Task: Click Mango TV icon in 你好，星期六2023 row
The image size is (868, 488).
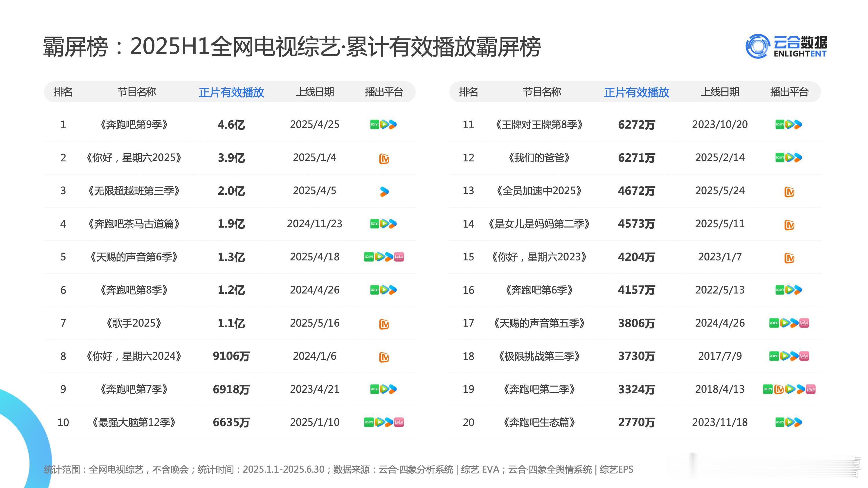Action: click(790, 258)
